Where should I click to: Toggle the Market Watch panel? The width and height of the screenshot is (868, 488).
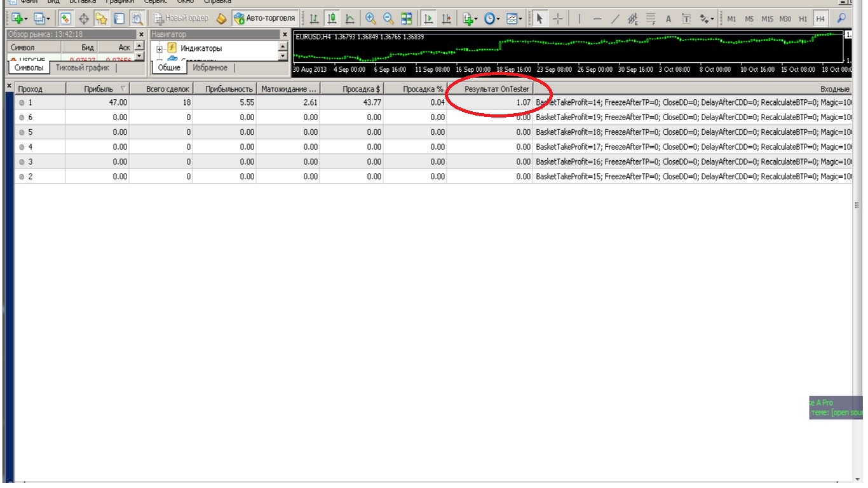[65, 18]
